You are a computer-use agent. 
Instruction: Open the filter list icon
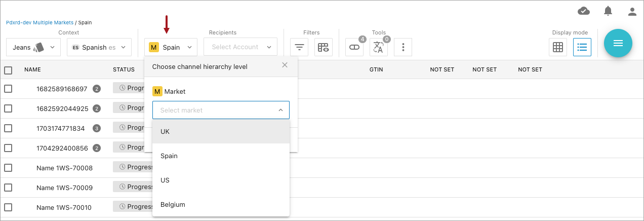299,47
